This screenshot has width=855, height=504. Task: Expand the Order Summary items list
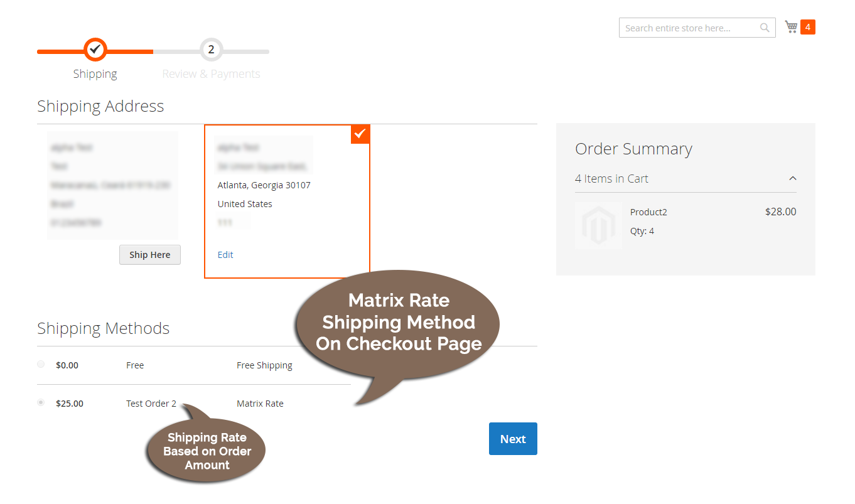[792, 178]
